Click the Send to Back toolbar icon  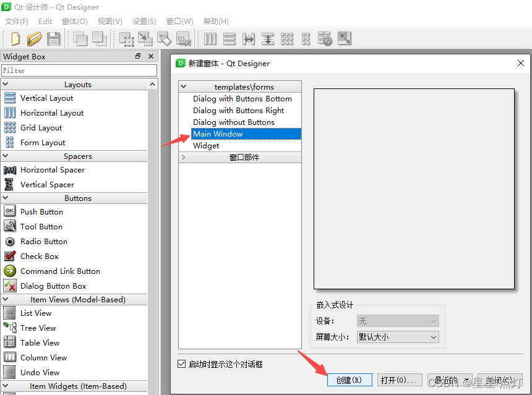point(80,39)
